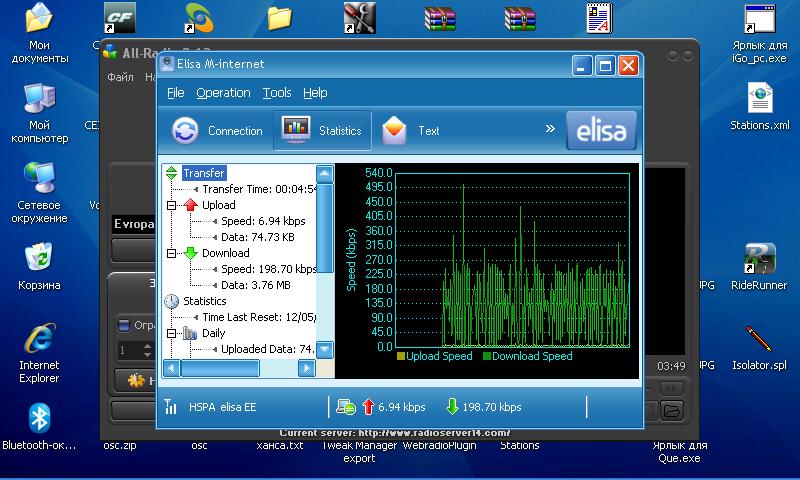Click the network connection status icon

pyautogui.click(x=346, y=407)
